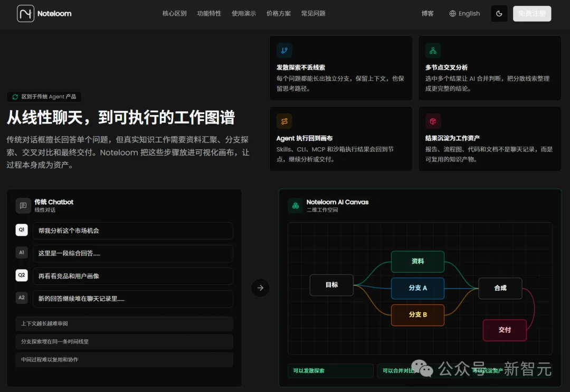Viewport: 570px width, 392px height.
Task: Select message 再看看竞品和用户画像
Action: tap(133, 276)
